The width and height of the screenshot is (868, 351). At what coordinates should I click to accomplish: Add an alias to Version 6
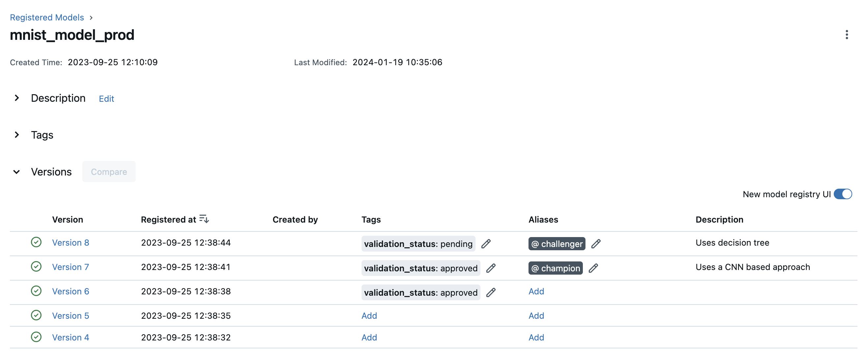pos(536,291)
